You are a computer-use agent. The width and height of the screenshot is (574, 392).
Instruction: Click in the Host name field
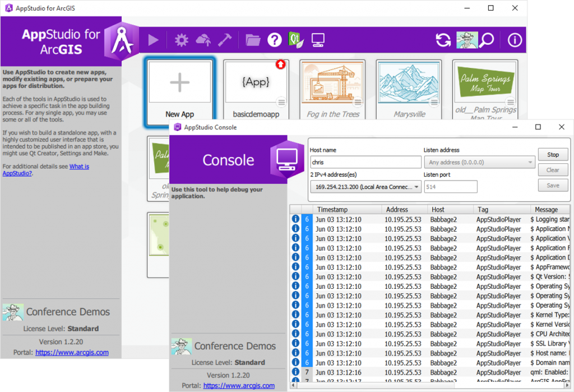(x=365, y=162)
